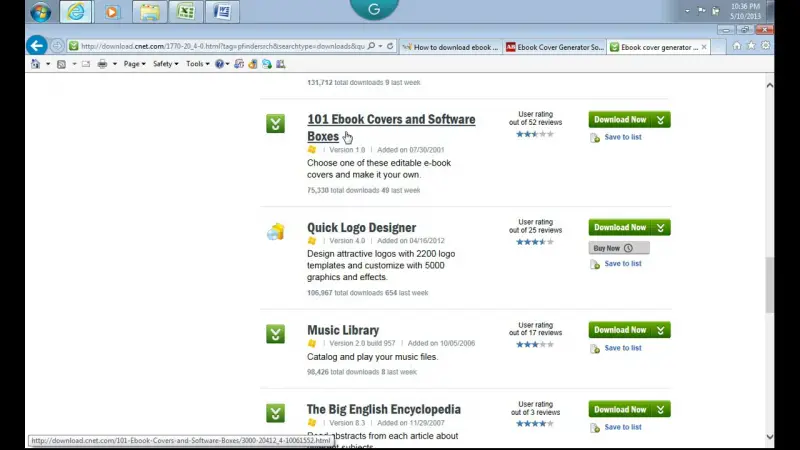Open File Explorer from taskbar
This screenshot has width=800, height=450.
click(149, 11)
